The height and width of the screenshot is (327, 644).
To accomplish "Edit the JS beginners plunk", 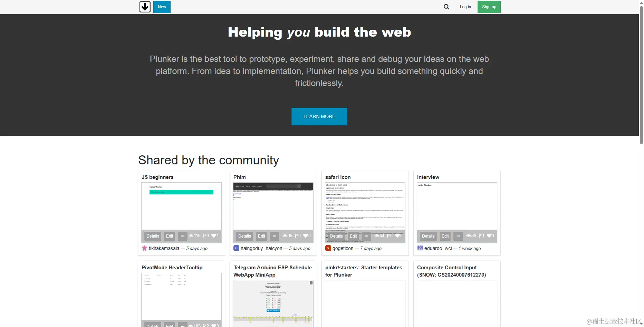I will pos(170,236).
